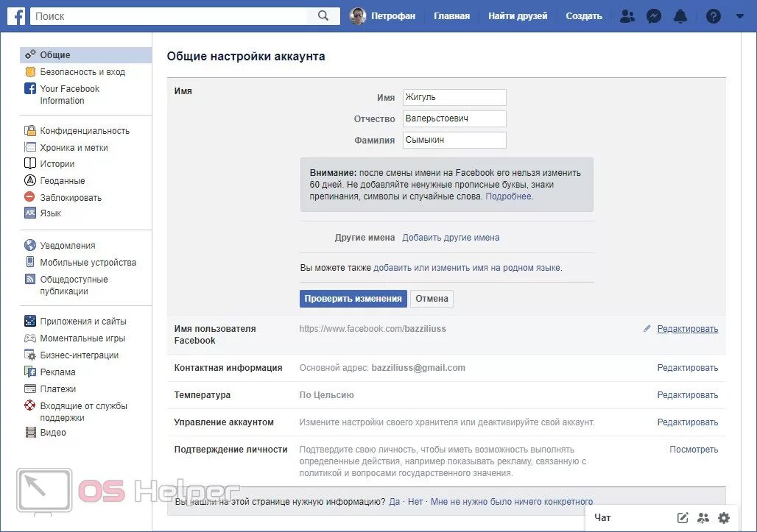Click the Your Facebook Information icon
757x532 pixels.
coord(30,88)
